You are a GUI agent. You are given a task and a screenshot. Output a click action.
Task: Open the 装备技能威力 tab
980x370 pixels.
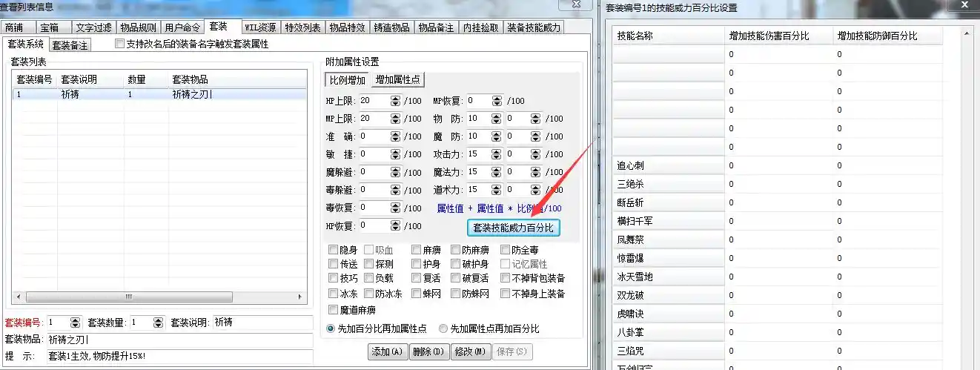click(534, 27)
